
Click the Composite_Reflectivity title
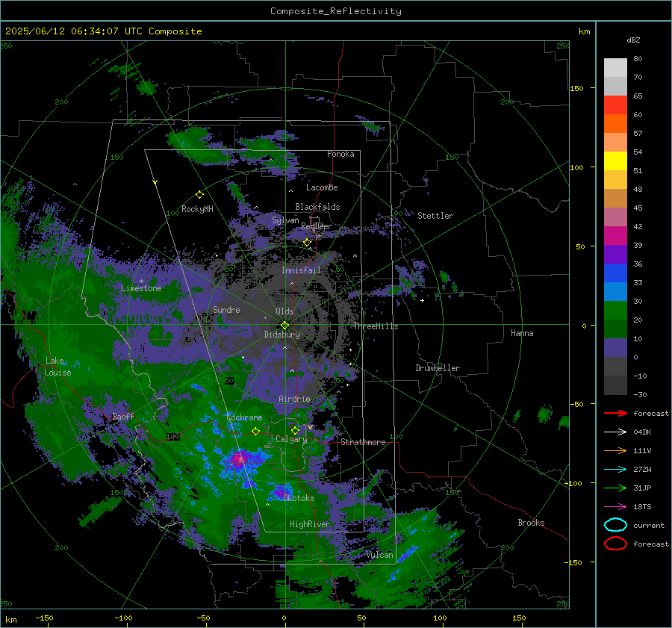(336, 11)
